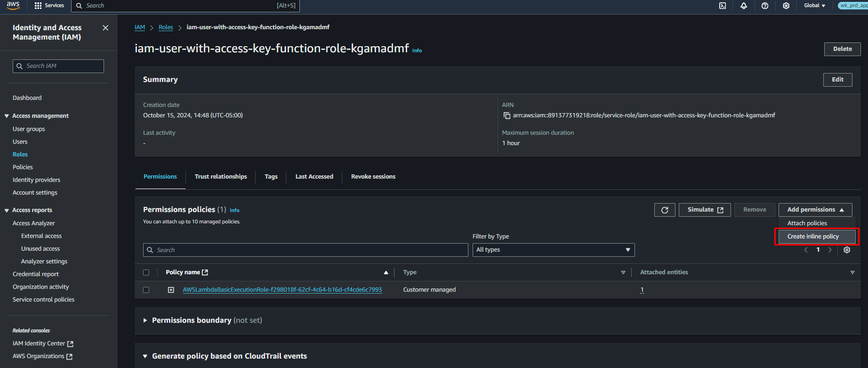
Task: Open Identity providers in sidebar
Action: [x=36, y=180]
